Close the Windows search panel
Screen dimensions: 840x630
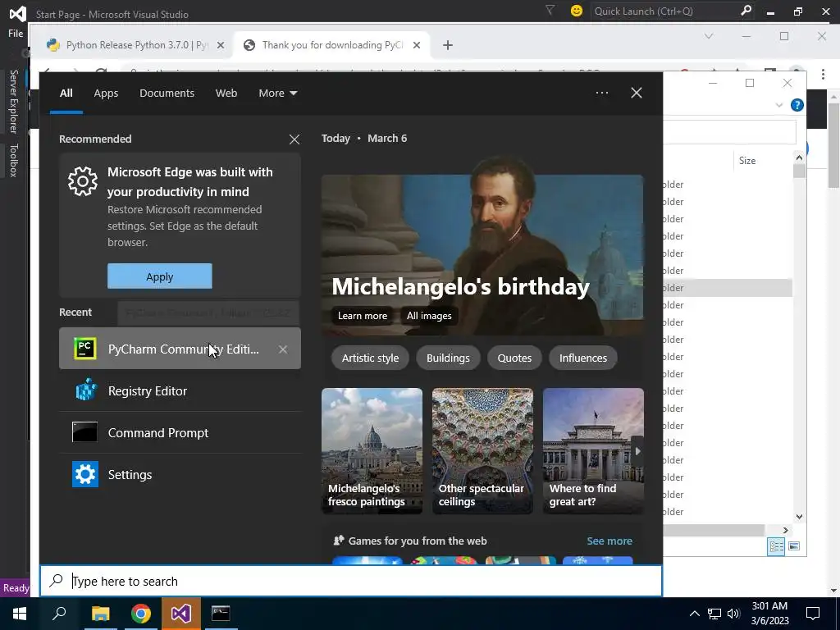pyautogui.click(x=637, y=93)
